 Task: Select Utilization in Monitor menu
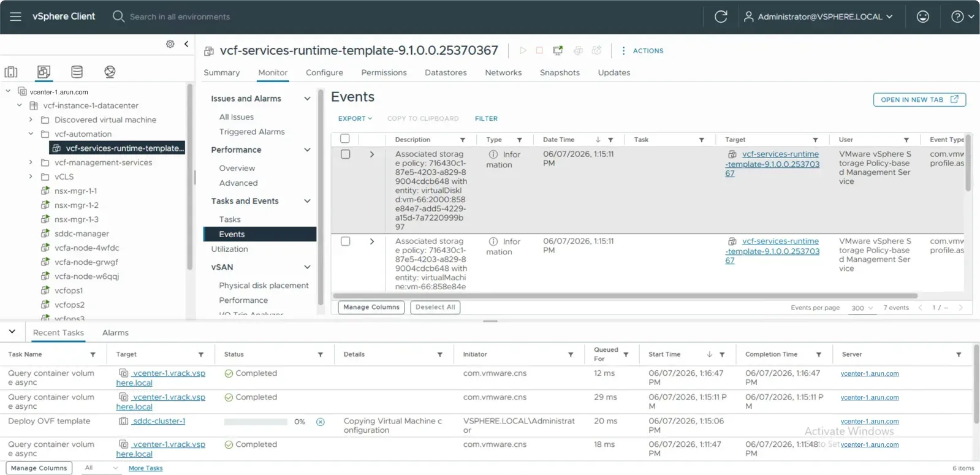pos(230,249)
